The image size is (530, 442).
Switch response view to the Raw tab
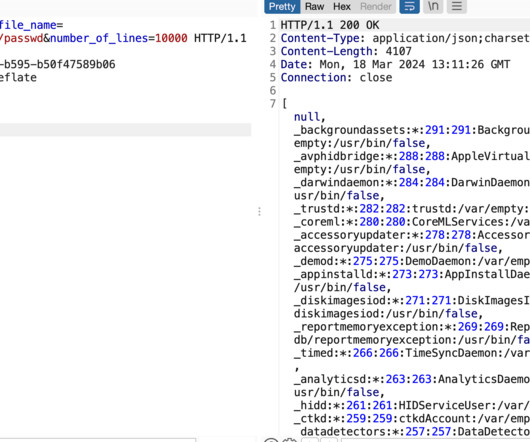coord(314,6)
